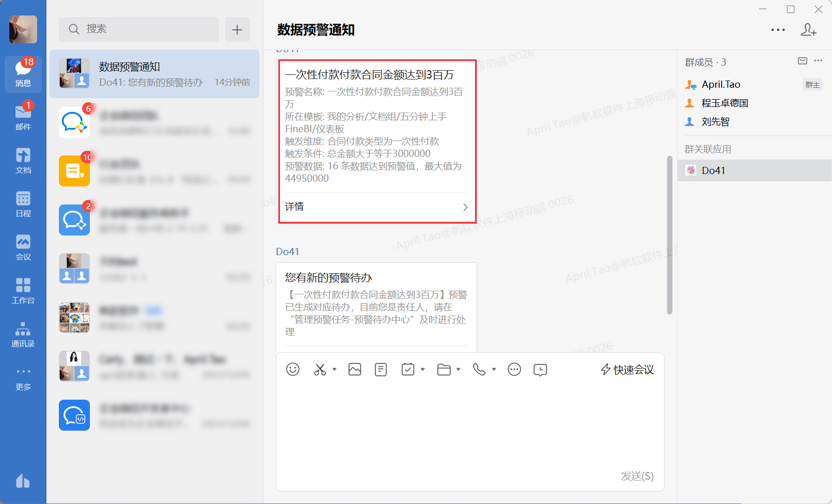Show 更多 options in the sidebar
The height and width of the screenshot is (504, 832).
(x=23, y=378)
